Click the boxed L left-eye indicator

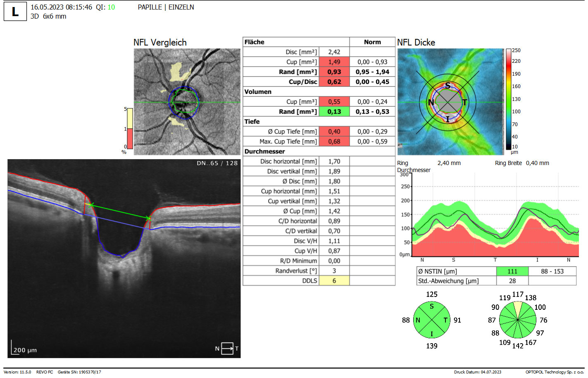click(x=15, y=12)
